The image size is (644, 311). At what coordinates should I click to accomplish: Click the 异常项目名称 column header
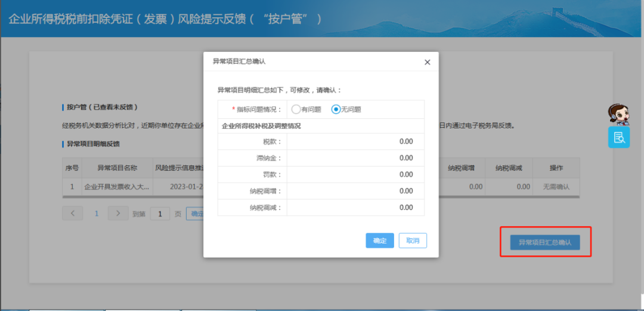click(x=117, y=168)
